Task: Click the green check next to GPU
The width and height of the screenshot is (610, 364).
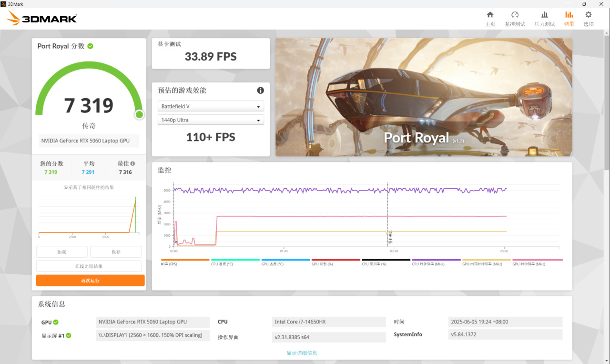Action: 56,322
